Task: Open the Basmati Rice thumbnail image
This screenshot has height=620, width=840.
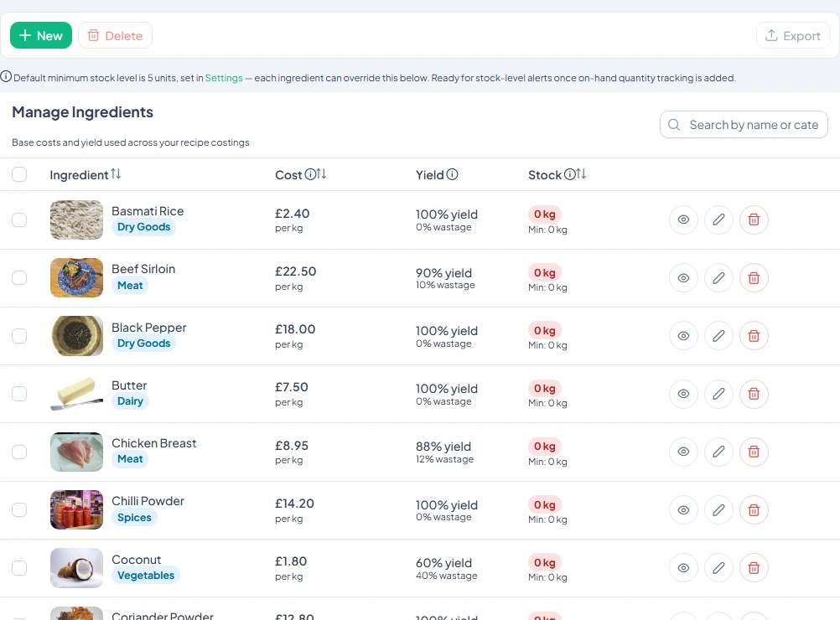Action: click(x=76, y=220)
